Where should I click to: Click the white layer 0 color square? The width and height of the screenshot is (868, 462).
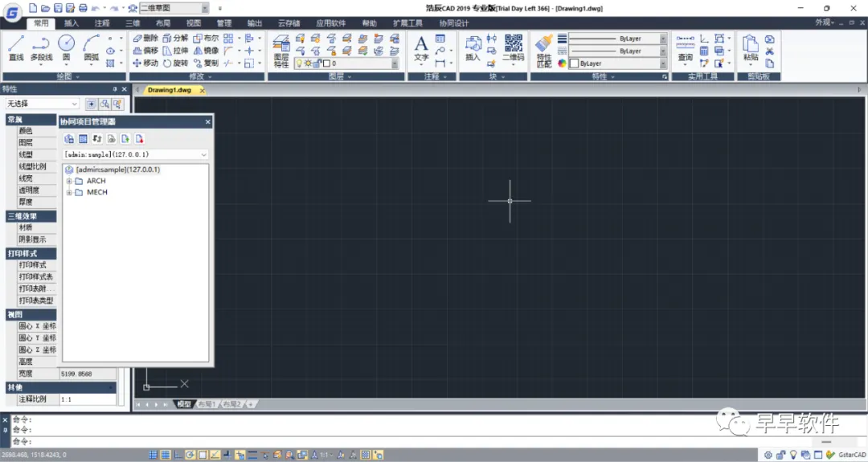(326, 63)
